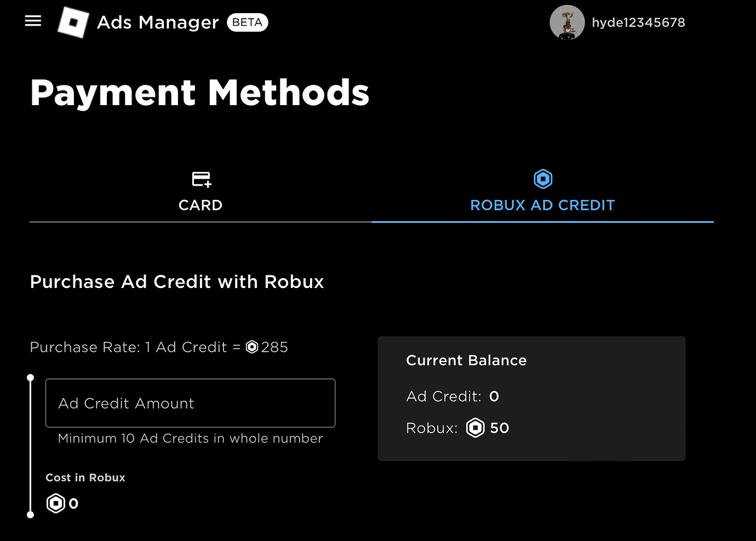Viewport: 756px width, 541px height.
Task: Click the Ads Manager title text
Action: (x=158, y=22)
